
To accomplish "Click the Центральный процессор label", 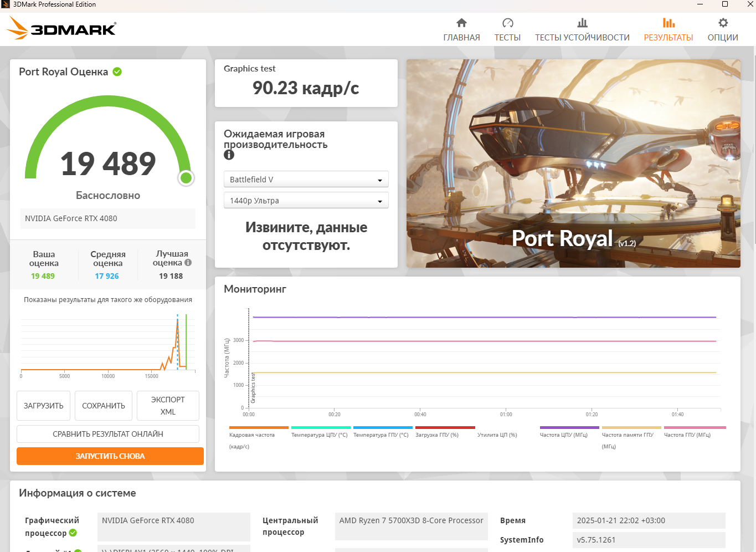I will tap(290, 527).
